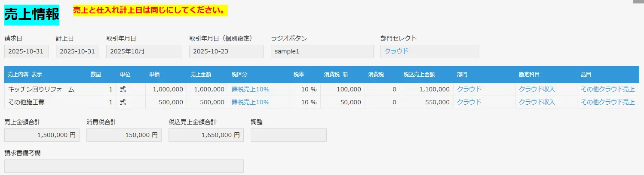This screenshot has height=175, width=644.
Task: Select the 売上金額合計 total field
Action: (42, 135)
